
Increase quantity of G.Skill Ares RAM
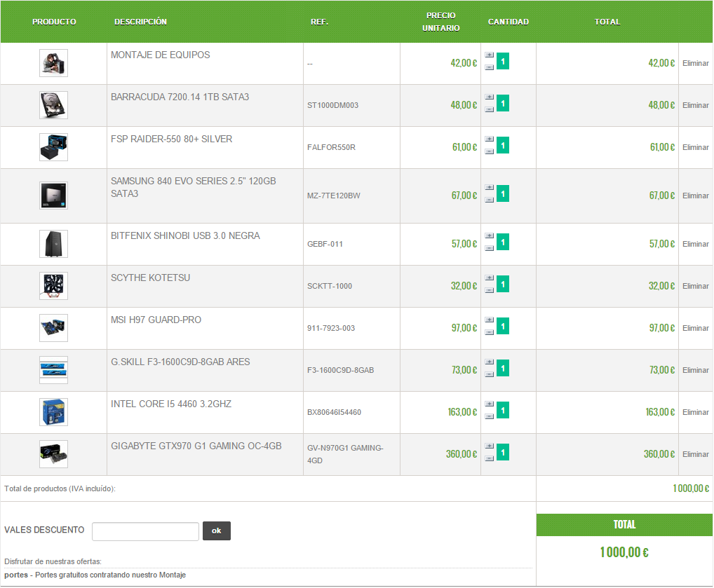pos(489,362)
